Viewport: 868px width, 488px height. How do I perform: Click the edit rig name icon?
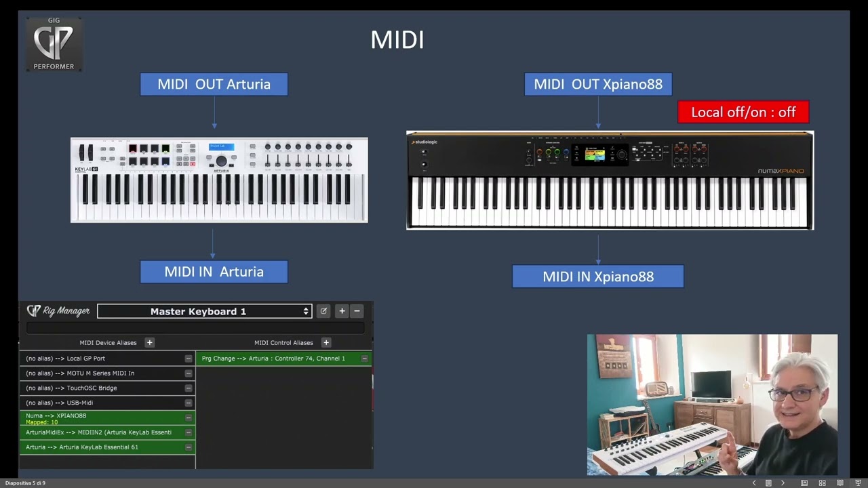[x=323, y=311]
